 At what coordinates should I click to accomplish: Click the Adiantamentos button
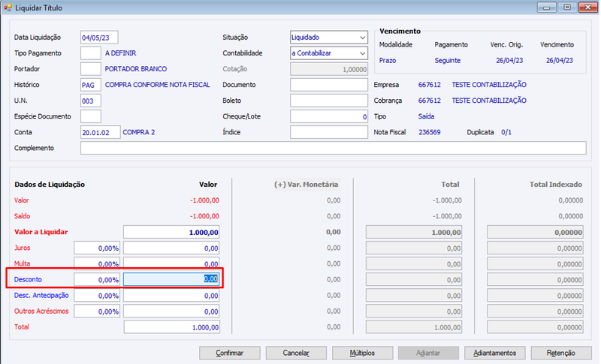click(495, 353)
